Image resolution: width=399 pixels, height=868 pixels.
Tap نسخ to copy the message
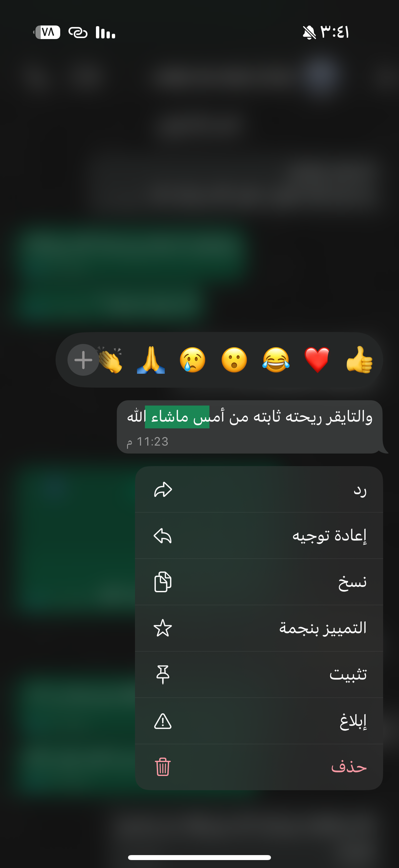pyautogui.click(x=259, y=582)
